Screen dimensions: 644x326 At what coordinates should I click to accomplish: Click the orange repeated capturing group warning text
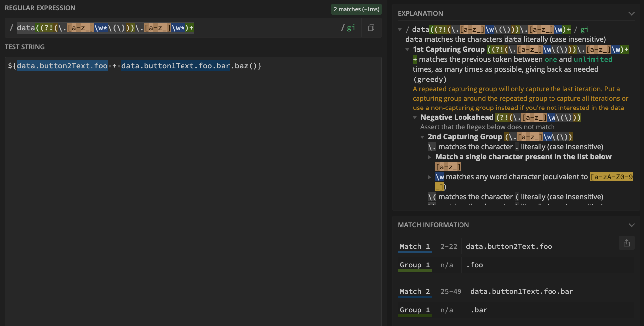tap(520, 98)
